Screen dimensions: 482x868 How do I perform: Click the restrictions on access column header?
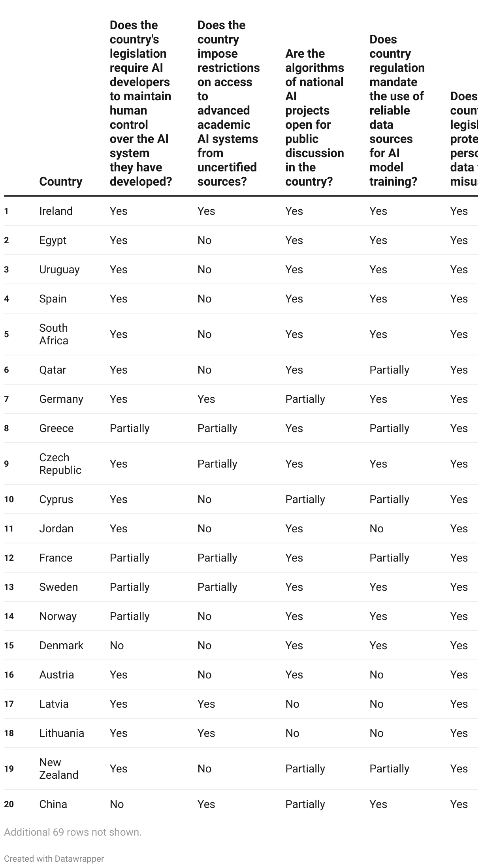228,103
